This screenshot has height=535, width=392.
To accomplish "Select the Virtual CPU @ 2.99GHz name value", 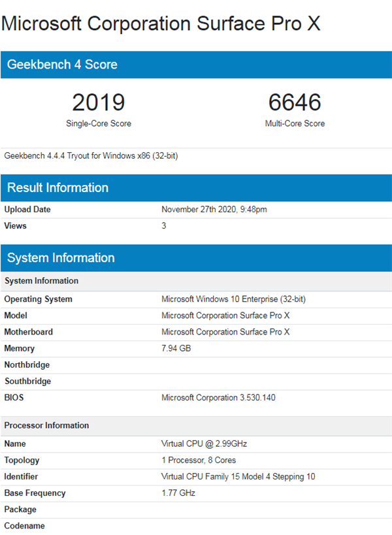I will pos(204,444).
